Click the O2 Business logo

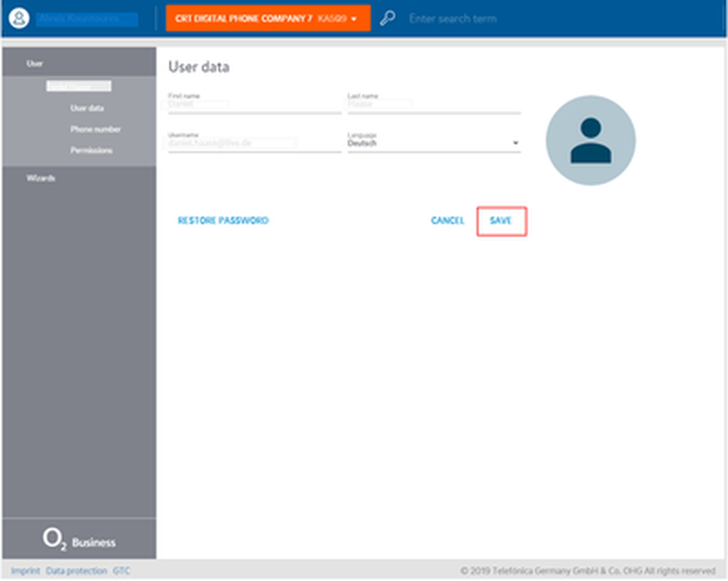point(79,539)
